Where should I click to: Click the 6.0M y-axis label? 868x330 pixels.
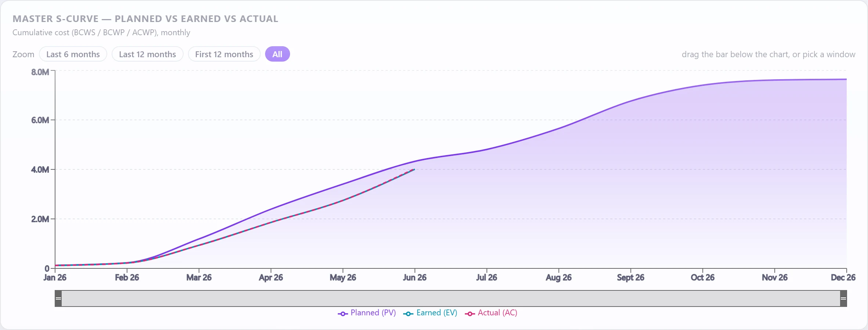pos(40,120)
